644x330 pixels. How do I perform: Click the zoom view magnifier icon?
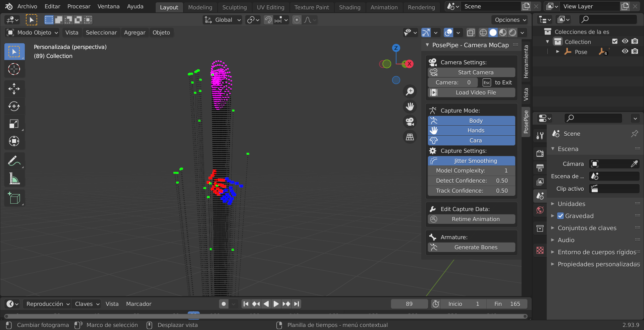[410, 91]
